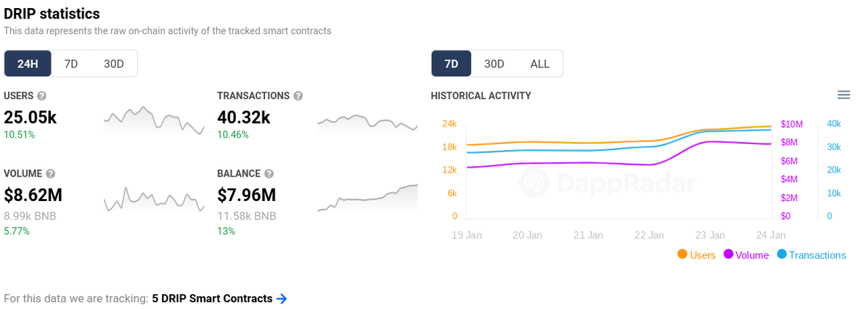Toggle the Transactions series in chart legend
The width and height of the screenshot is (868, 309).
tap(811, 255)
